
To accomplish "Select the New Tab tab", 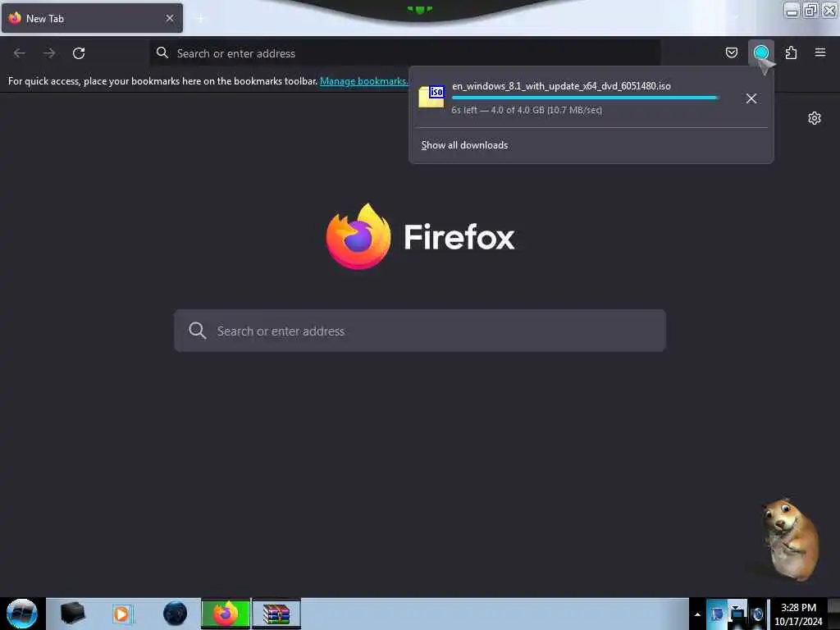I will pyautogui.click(x=92, y=18).
